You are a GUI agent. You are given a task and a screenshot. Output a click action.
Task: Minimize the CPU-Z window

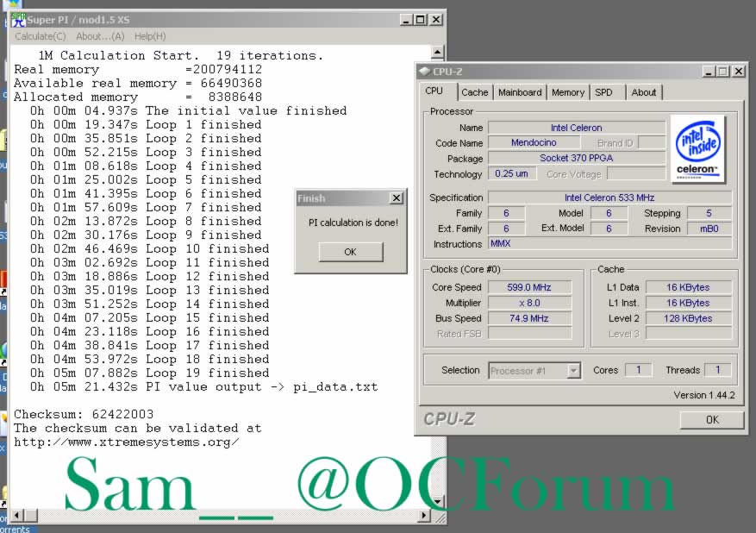709,72
